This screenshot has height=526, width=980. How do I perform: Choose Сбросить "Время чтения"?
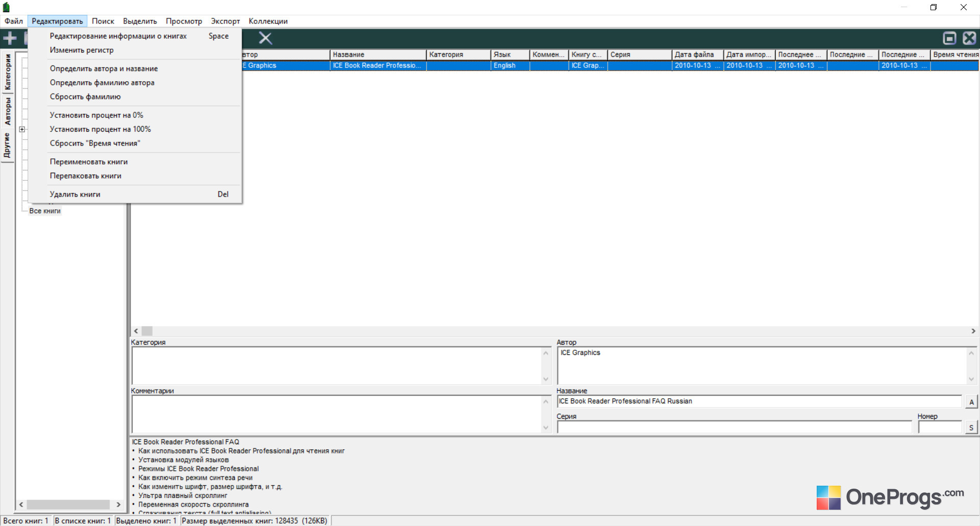(x=135, y=143)
